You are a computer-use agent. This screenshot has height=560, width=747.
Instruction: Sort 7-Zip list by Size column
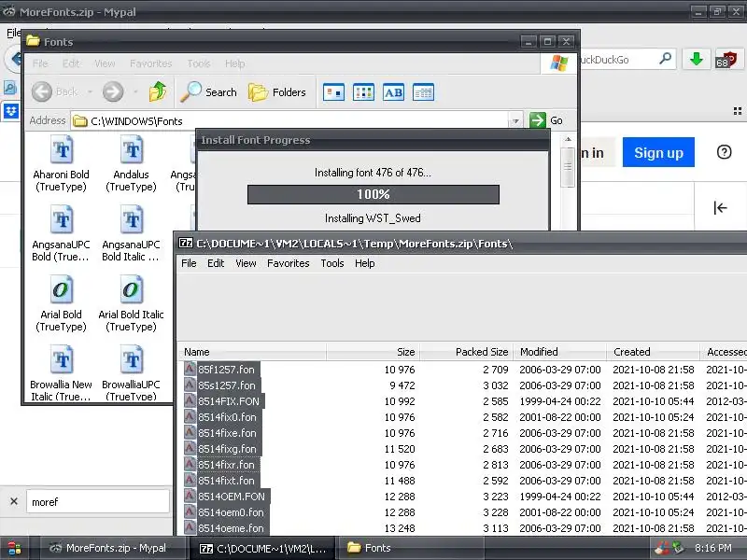pyautogui.click(x=373, y=352)
